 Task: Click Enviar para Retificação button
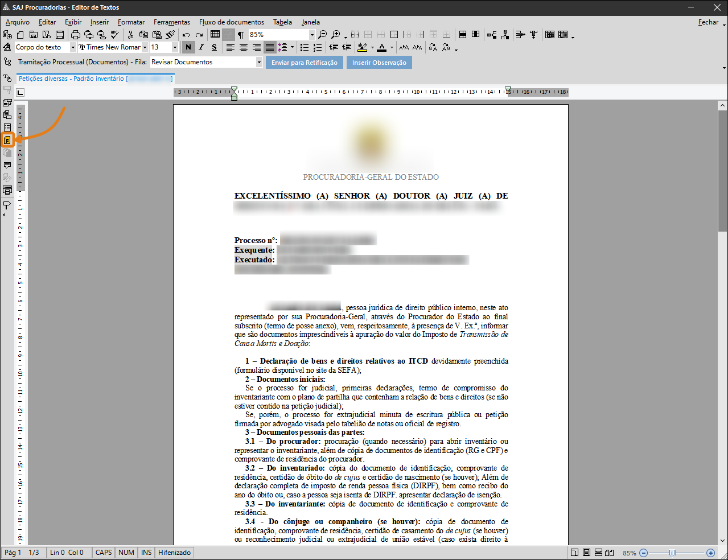[304, 63]
